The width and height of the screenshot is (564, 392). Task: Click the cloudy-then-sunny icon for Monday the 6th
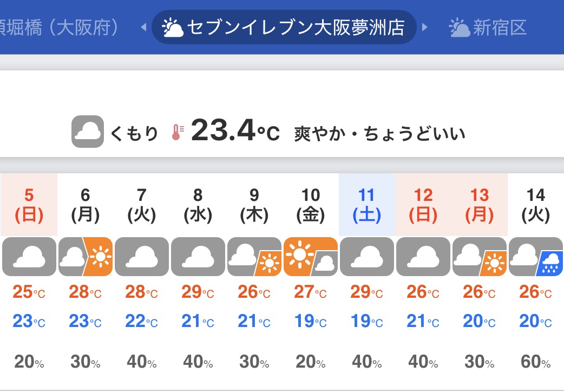click(86, 257)
